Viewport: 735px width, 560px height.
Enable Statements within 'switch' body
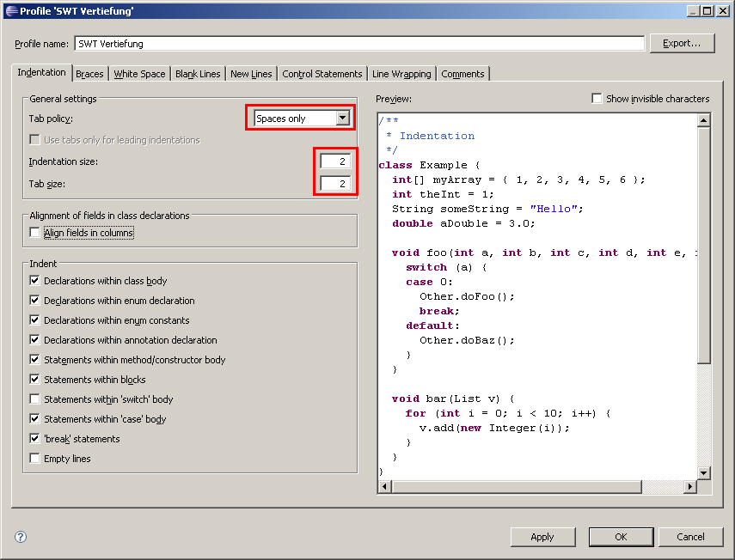click(34, 399)
